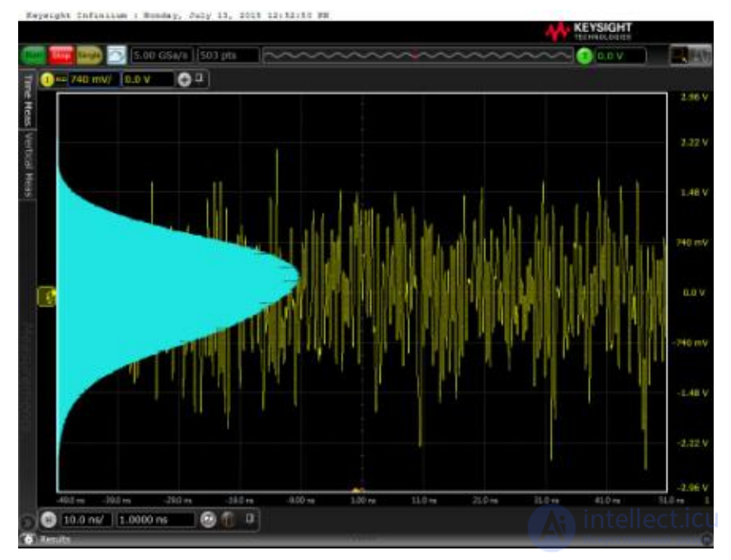Click the Auto Scale icon
Image resolution: width=731 pixels, height=560 pixels.
coord(116,55)
